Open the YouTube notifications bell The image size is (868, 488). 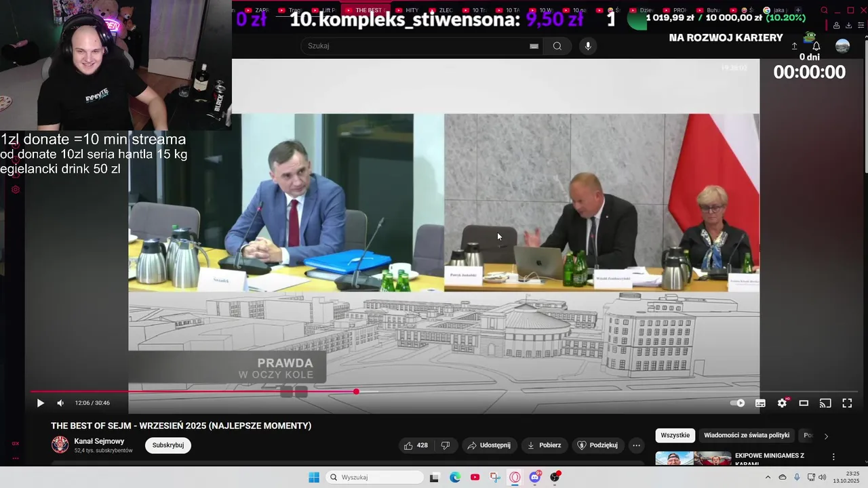pos(816,46)
